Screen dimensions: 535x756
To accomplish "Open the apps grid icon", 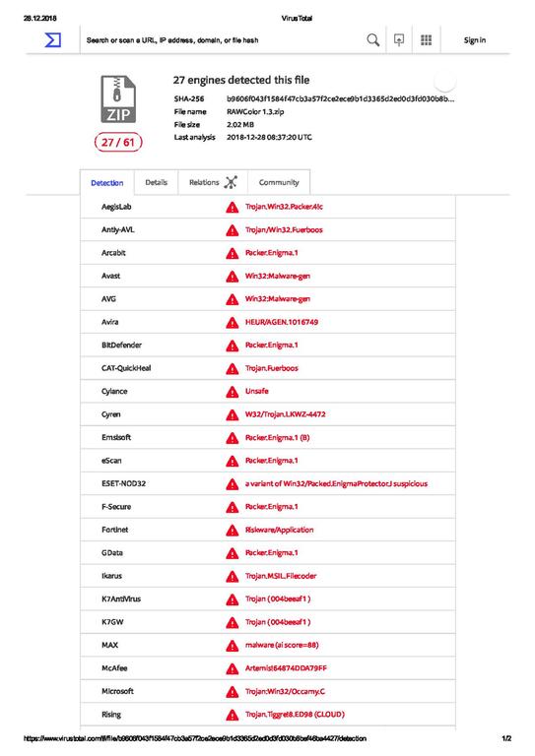I will click(x=426, y=39).
